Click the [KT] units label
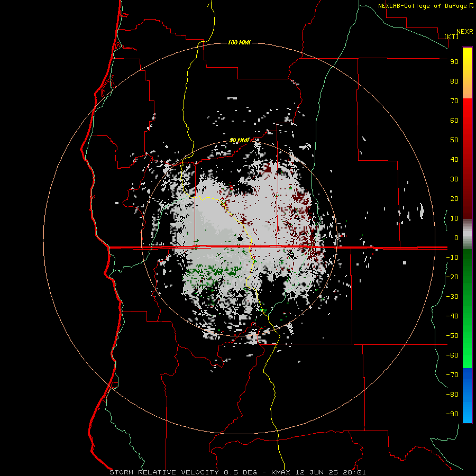 452,36
